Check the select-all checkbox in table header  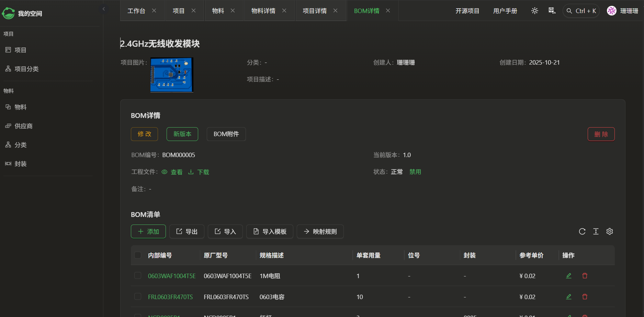coord(138,255)
